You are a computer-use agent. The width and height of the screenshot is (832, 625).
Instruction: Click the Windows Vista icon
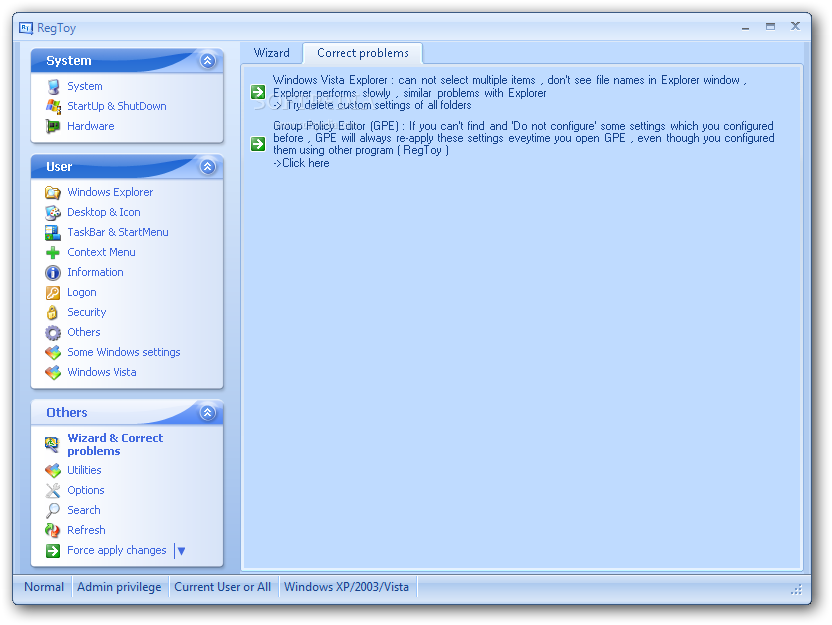point(53,372)
